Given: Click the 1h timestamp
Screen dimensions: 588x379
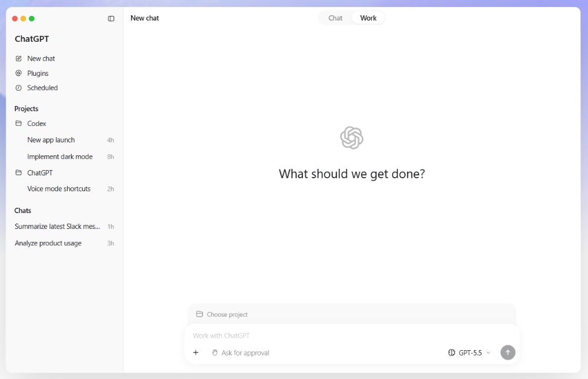Looking at the screenshot, I should [x=111, y=226].
